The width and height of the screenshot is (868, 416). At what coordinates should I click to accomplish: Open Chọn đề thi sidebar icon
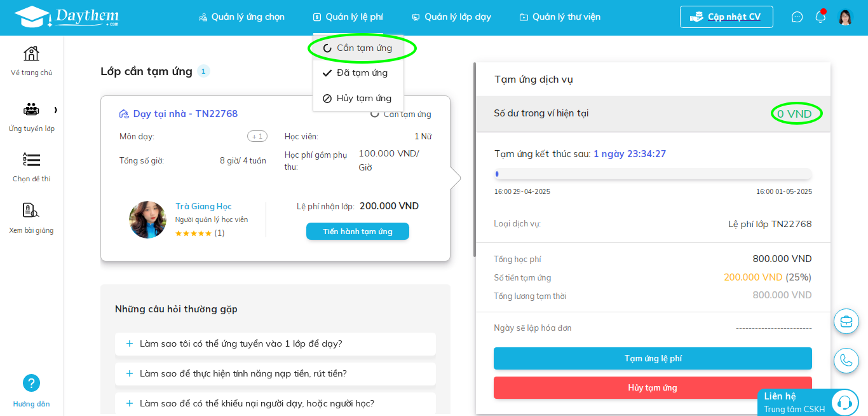31,160
